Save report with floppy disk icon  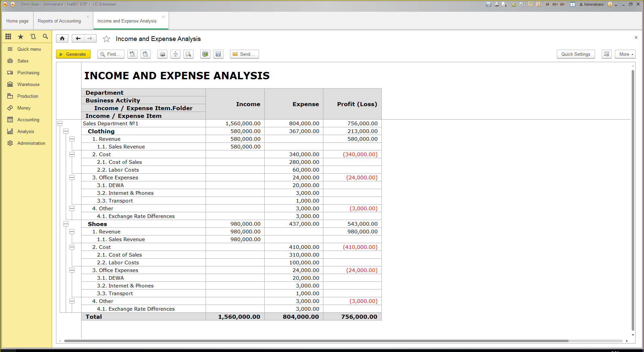218,54
